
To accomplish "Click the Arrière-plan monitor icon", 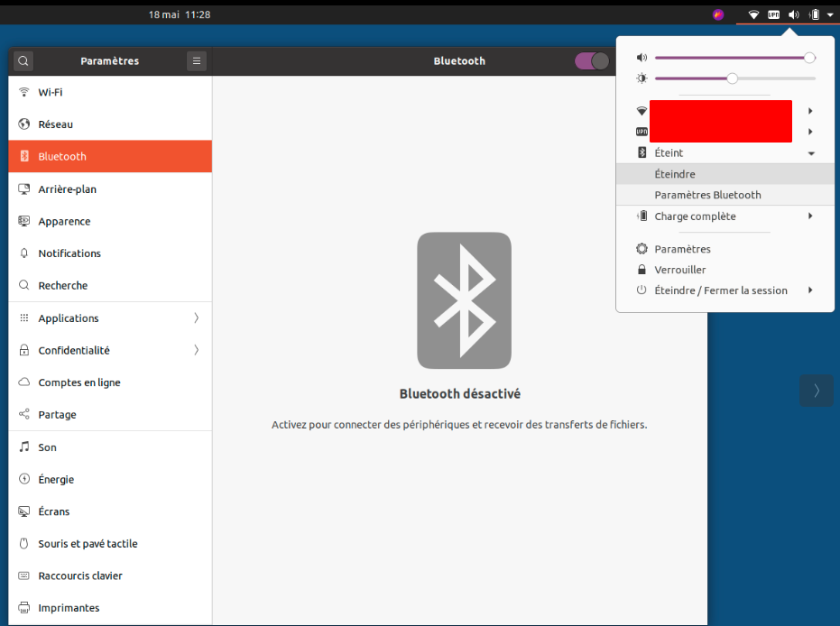I will [24, 189].
